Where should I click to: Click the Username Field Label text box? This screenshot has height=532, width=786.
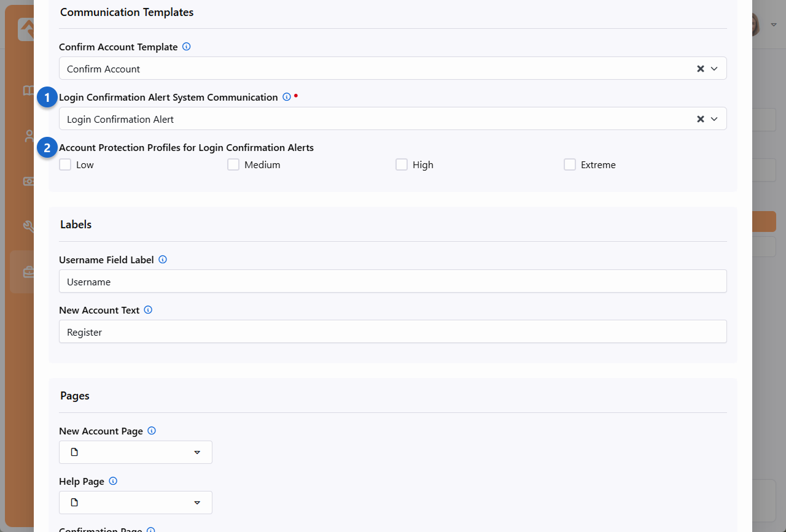point(393,282)
